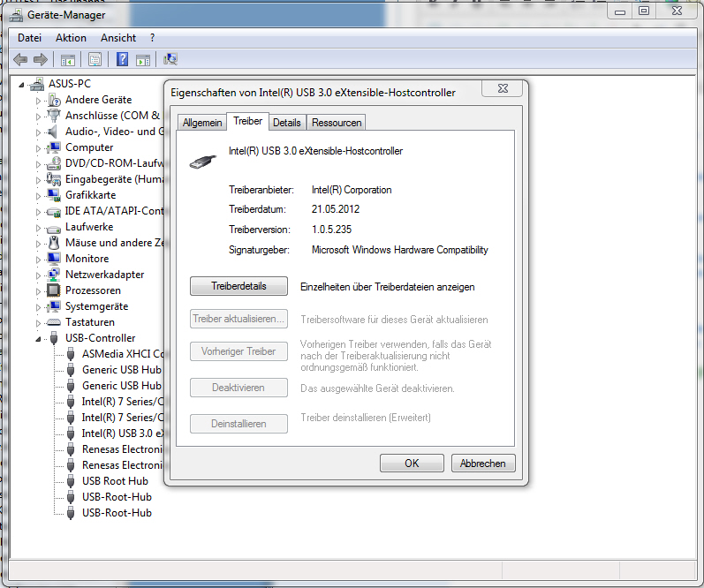
Task: Click the Treiberdetails button
Action: pos(238,286)
